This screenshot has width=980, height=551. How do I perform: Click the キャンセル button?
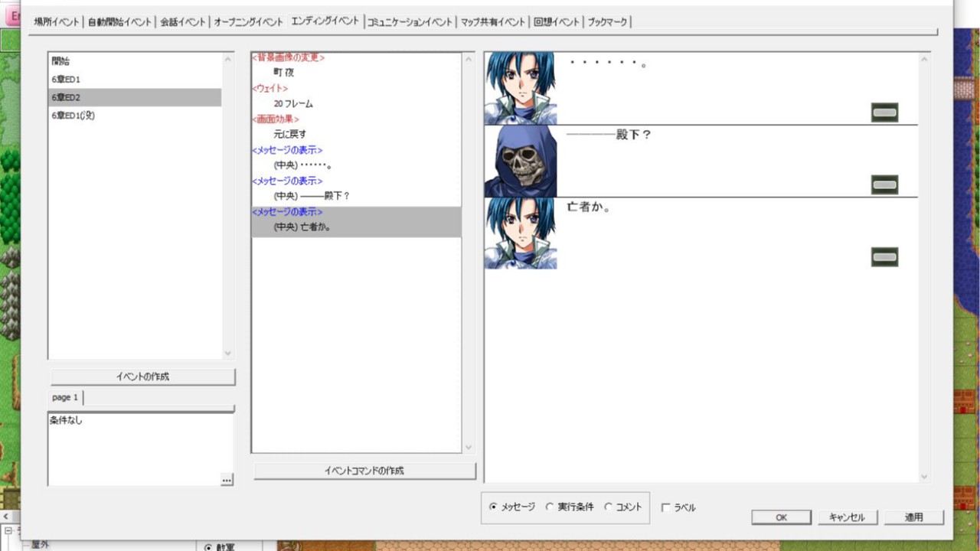click(848, 517)
